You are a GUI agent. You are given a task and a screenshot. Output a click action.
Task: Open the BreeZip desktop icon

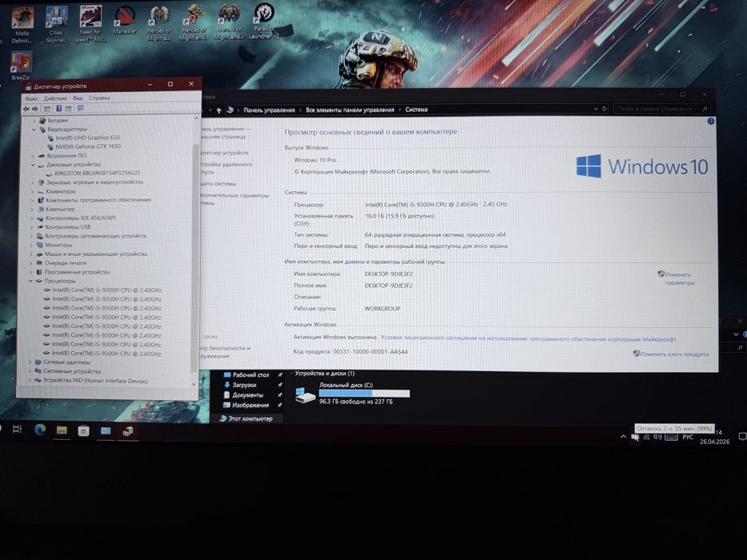click(x=21, y=66)
